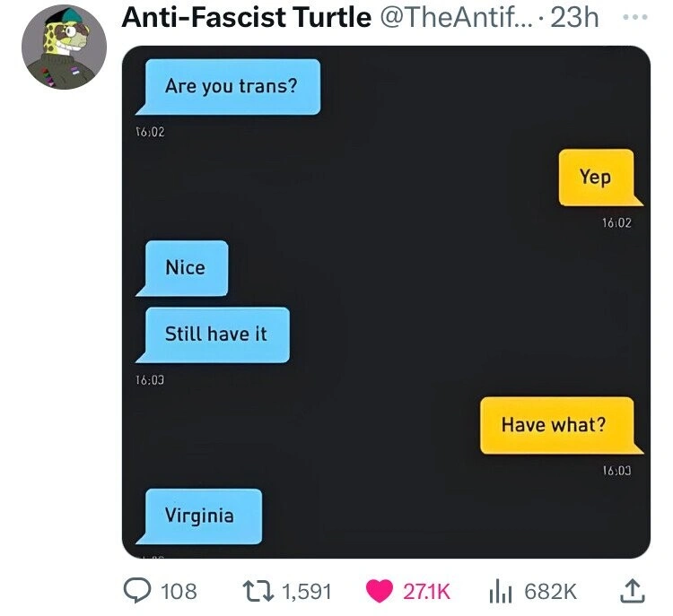Click the yellow "Yep" message bubble

(595, 177)
